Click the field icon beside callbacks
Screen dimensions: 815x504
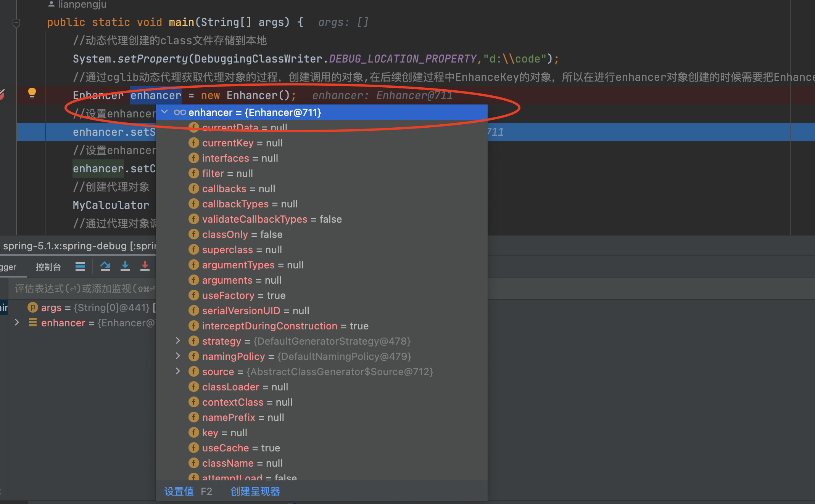pos(194,189)
